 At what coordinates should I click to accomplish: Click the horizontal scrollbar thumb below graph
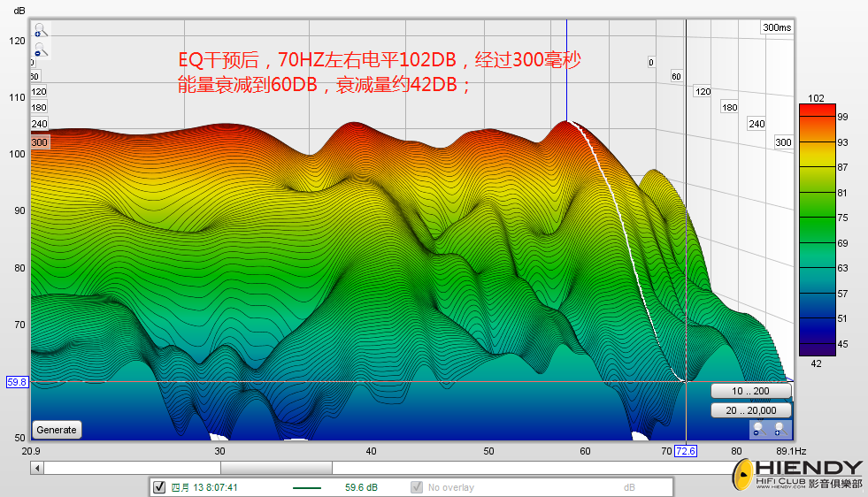(276, 468)
